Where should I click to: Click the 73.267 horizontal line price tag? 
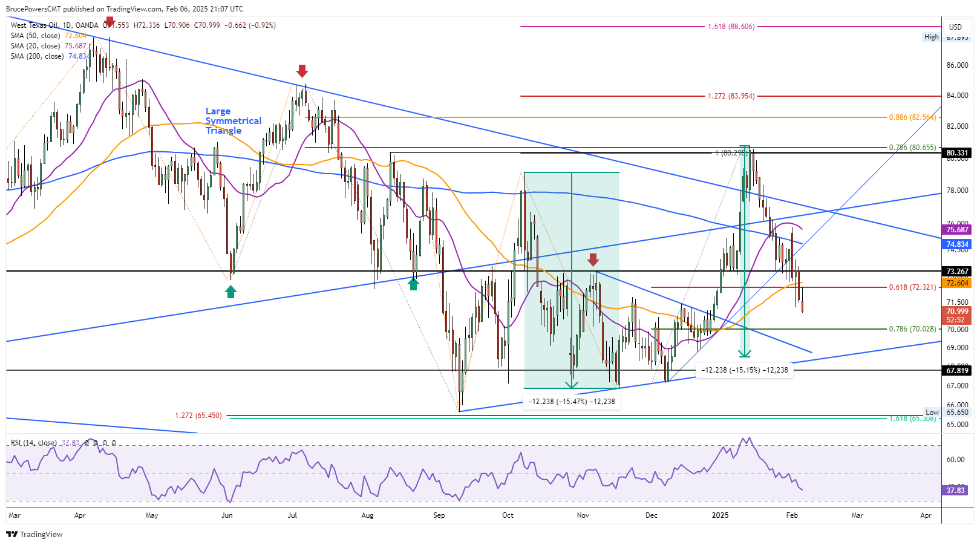pyautogui.click(x=957, y=272)
